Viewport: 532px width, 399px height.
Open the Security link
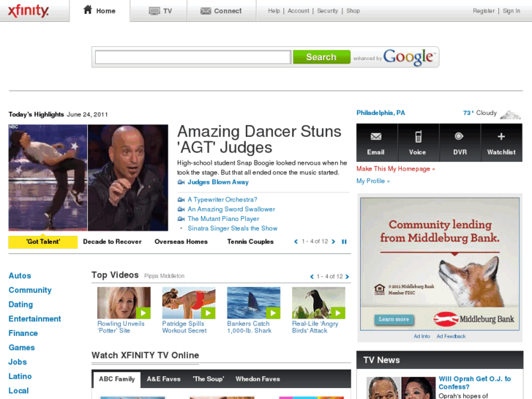tap(327, 11)
